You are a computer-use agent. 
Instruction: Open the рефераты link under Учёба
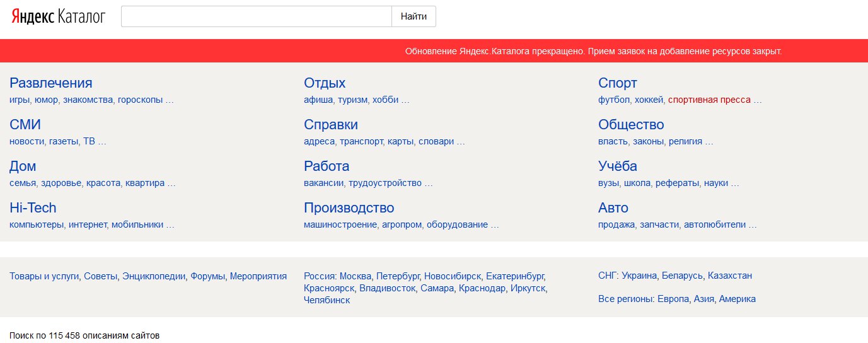coord(677,183)
